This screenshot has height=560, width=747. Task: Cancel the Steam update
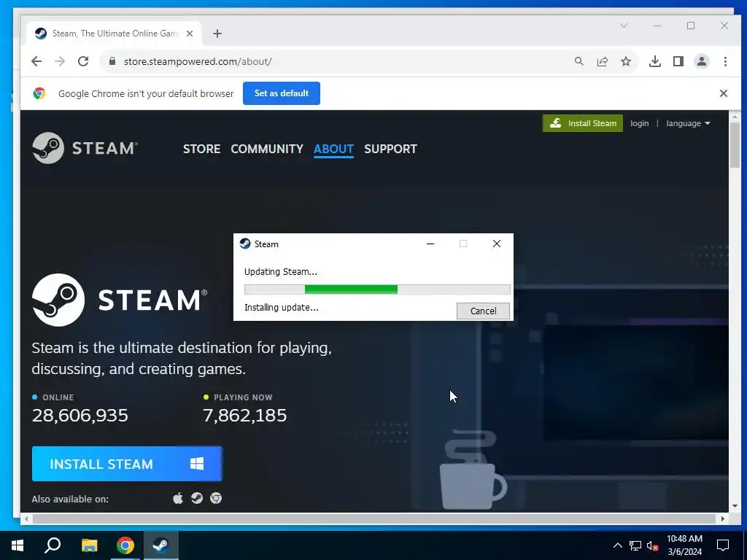tap(483, 311)
